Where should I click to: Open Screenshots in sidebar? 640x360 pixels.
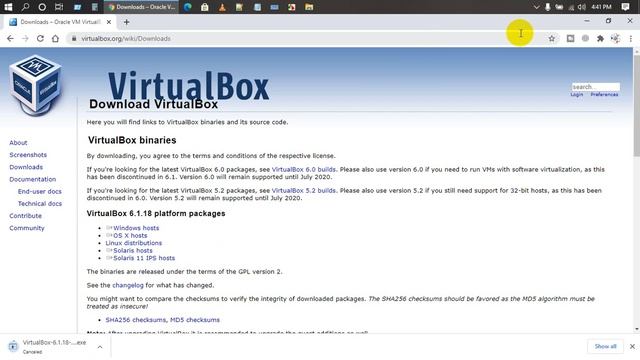coord(28,155)
